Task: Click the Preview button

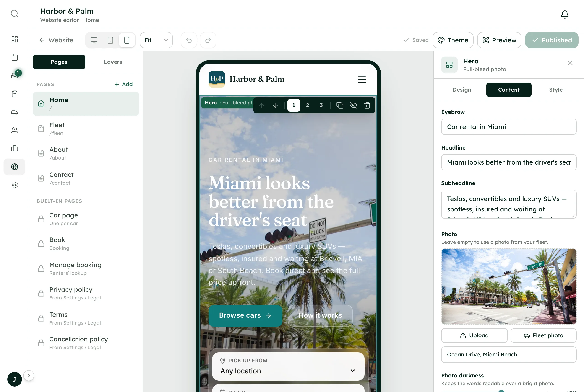Action: point(499,40)
